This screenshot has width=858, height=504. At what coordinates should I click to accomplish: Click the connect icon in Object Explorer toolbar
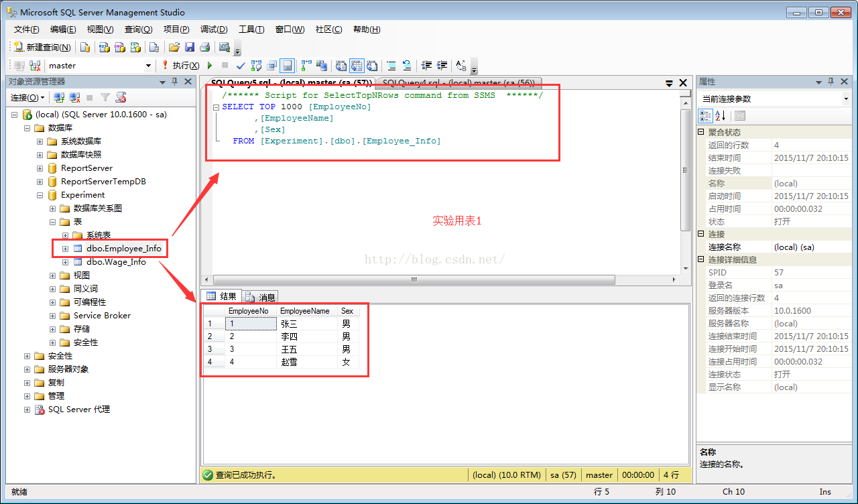click(59, 98)
